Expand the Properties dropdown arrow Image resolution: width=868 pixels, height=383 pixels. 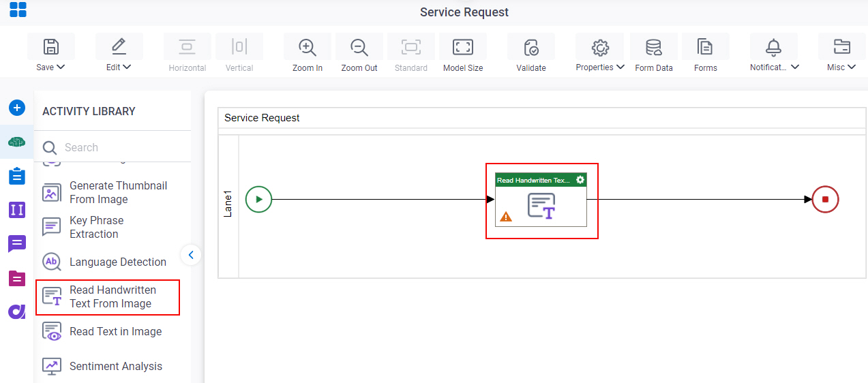pos(620,67)
